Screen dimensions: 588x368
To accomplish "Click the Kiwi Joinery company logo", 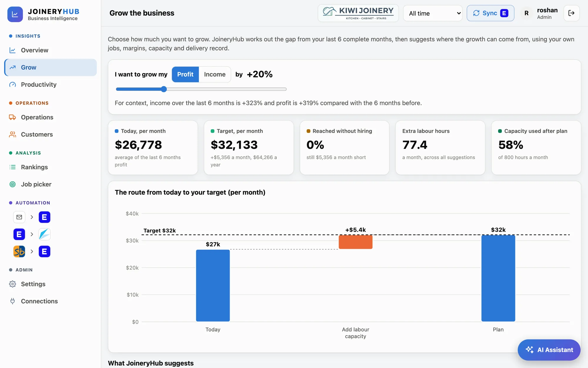I will coord(358,13).
